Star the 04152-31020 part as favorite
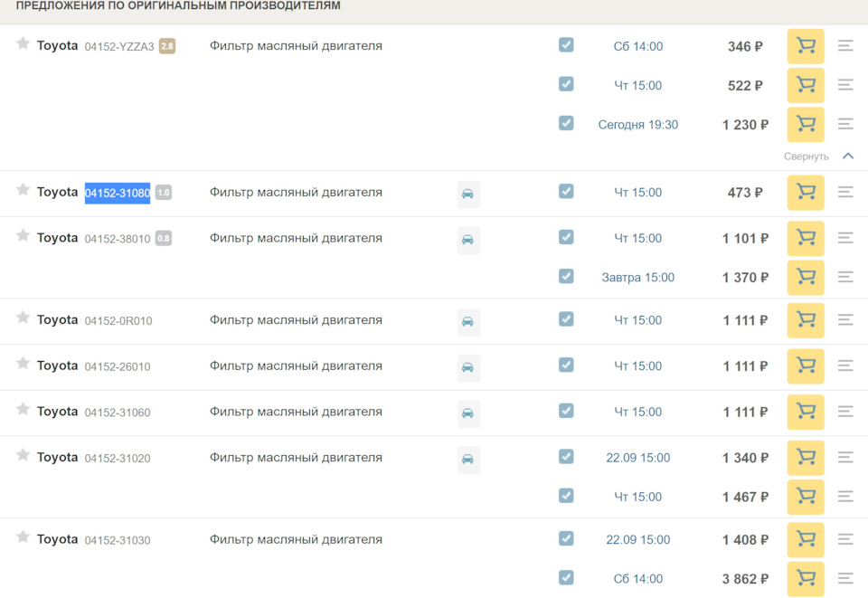The width and height of the screenshot is (868, 598). click(23, 455)
